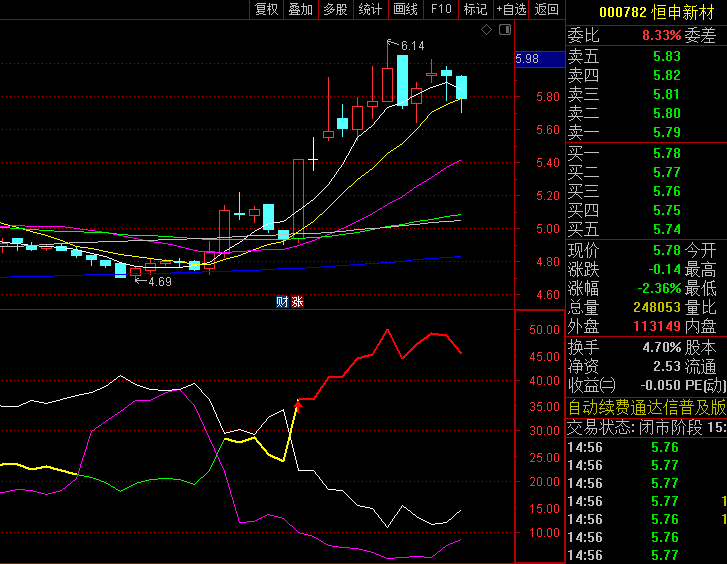The height and width of the screenshot is (564, 727).
Task: Toggle 复权 price adjustment
Action: [267, 9]
